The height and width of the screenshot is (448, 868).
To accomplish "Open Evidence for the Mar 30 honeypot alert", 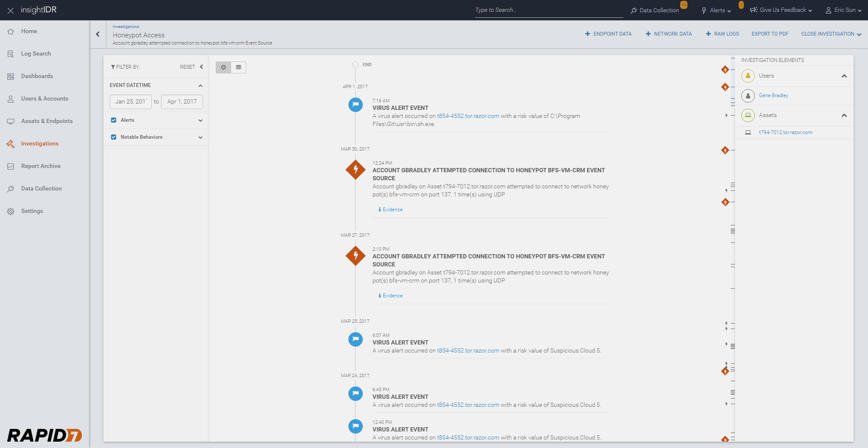I will point(390,210).
